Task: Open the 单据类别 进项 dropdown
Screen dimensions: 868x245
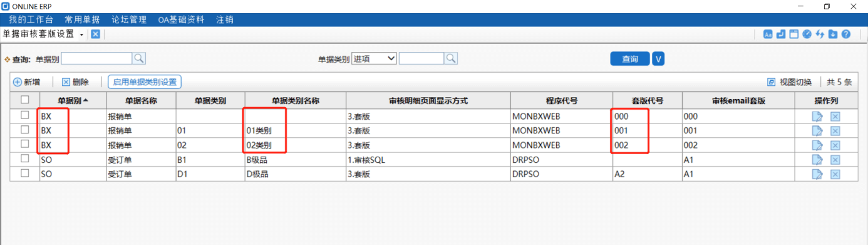Action: (374, 58)
